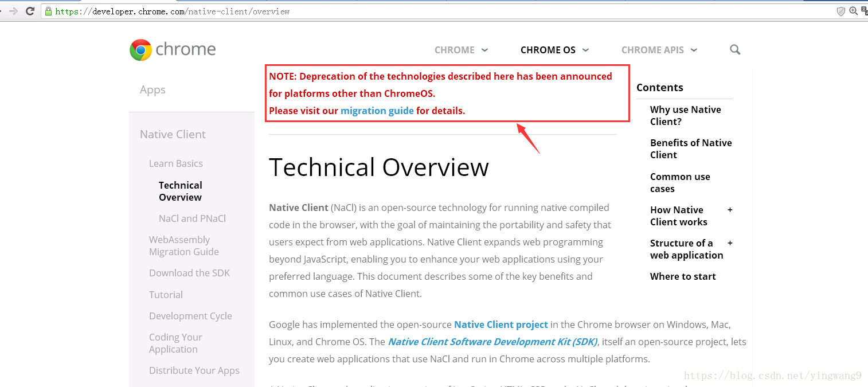Click the forward navigation arrow
Viewport: 868px width, 387px height.
click(x=13, y=11)
